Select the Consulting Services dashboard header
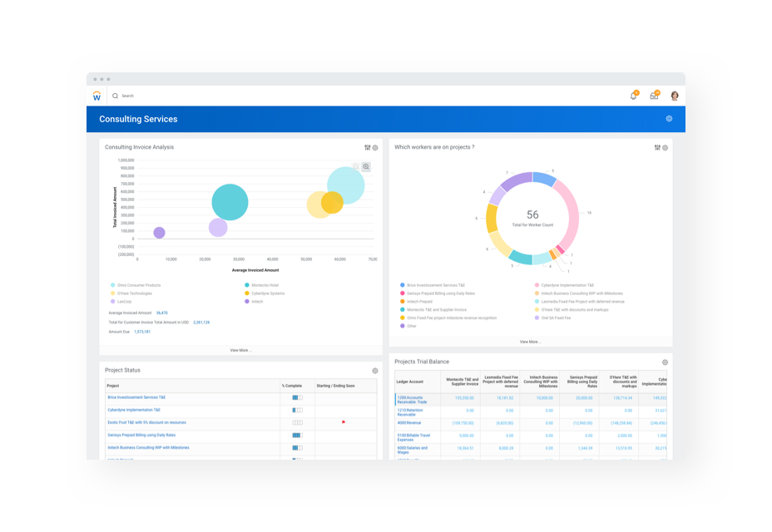The height and width of the screenshot is (532, 772). coord(138,119)
